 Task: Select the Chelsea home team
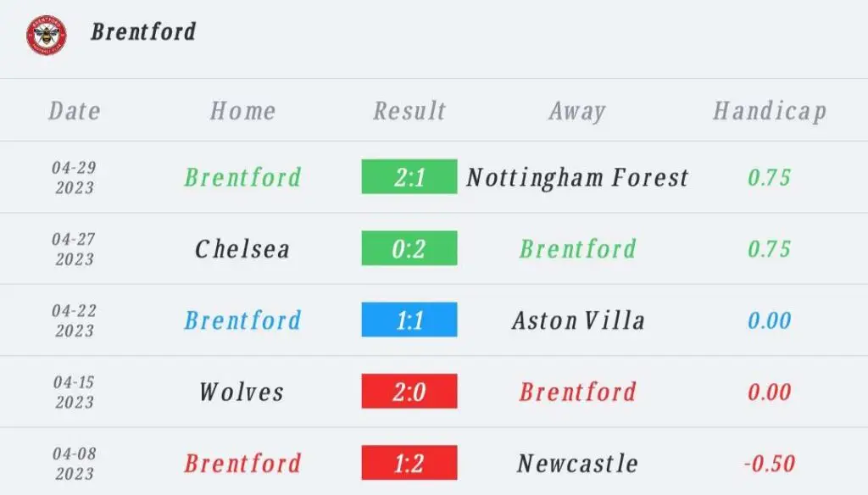pyautogui.click(x=242, y=249)
